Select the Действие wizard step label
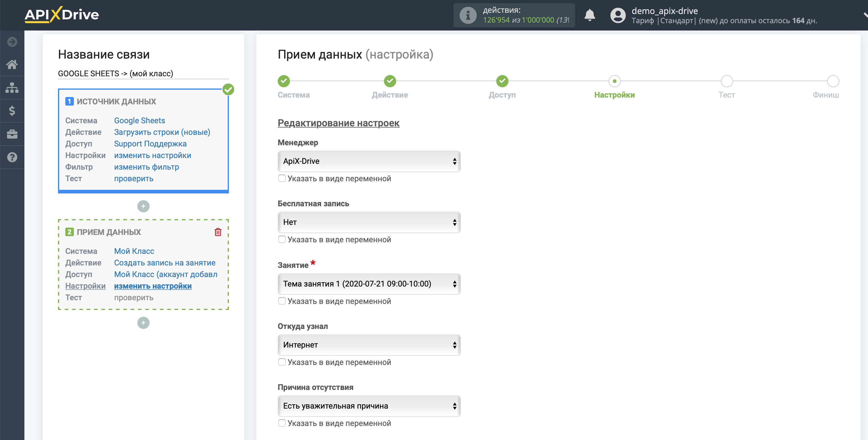Screen dimensions: 868x440 click(x=390, y=95)
